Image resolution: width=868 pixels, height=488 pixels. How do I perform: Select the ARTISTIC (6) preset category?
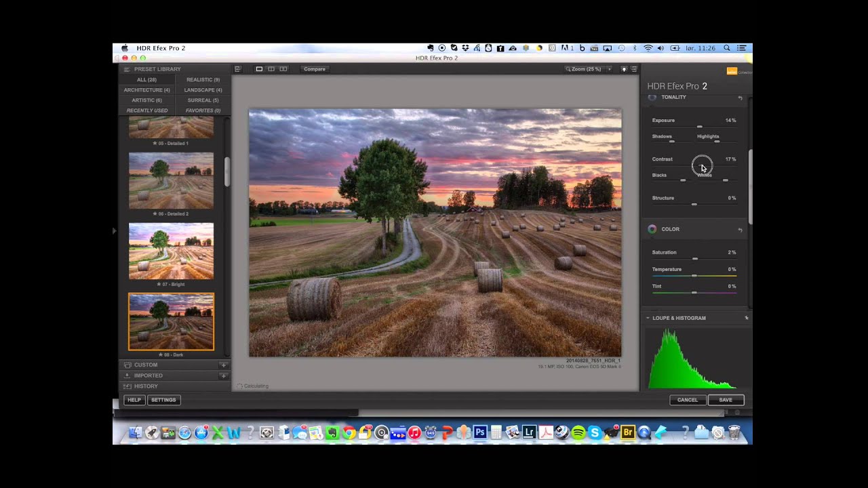click(146, 100)
